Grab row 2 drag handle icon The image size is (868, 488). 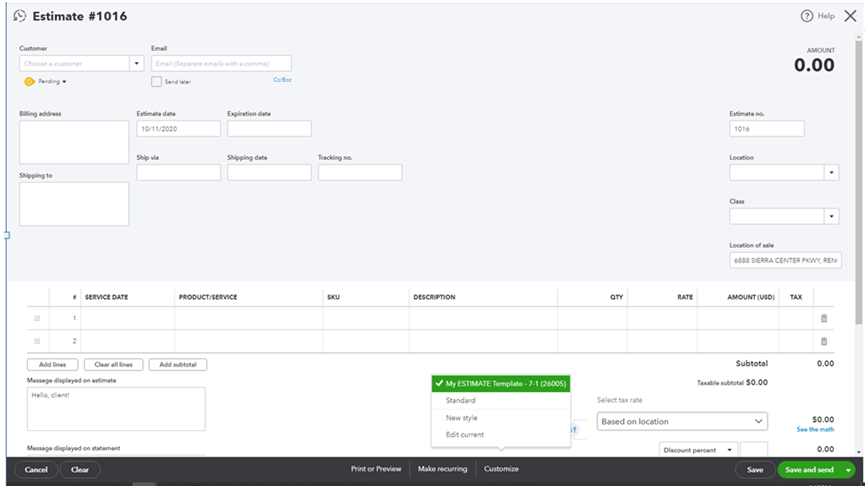tap(37, 341)
